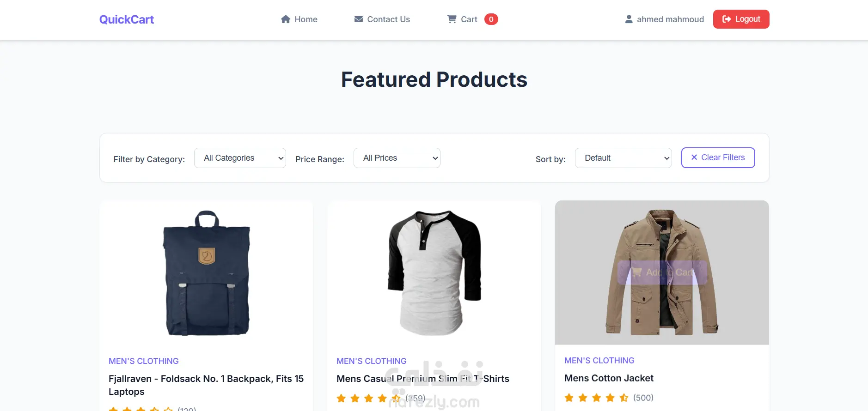Expand the All Prices range dropdown

pos(397,158)
